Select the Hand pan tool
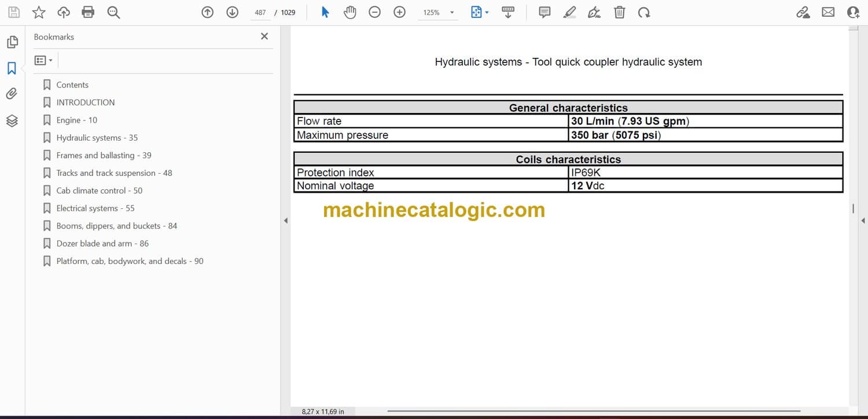This screenshot has height=419, width=868. [350, 12]
